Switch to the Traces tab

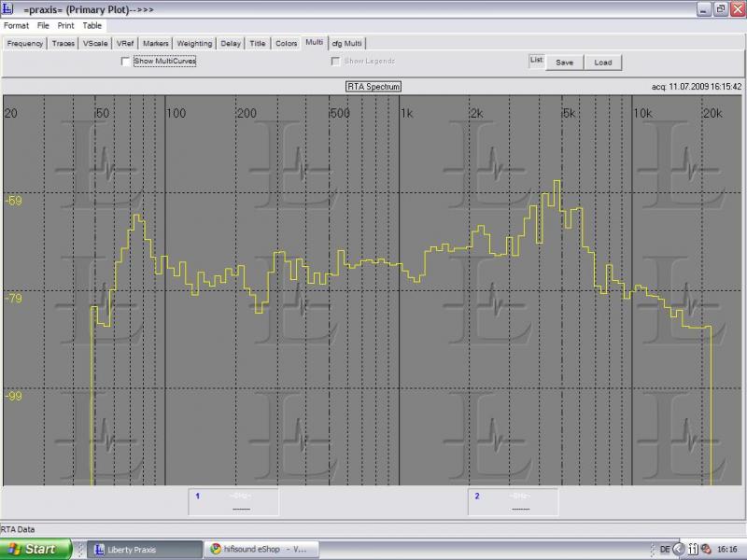pyautogui.click(x=63, y=43)
